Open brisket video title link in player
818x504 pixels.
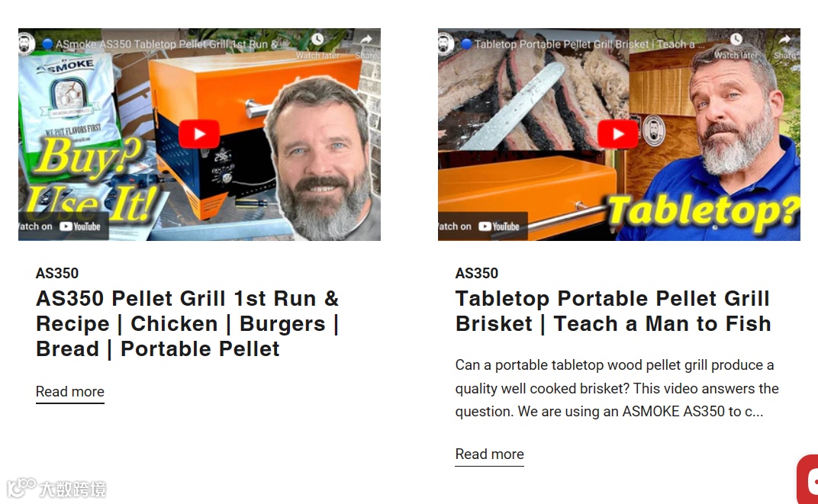583,44
